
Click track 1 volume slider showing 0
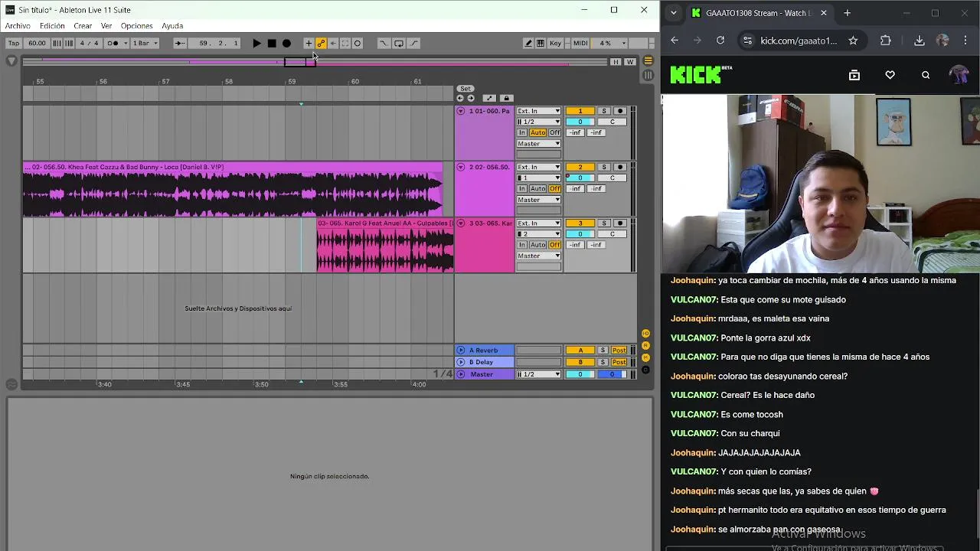coord(580,122)
